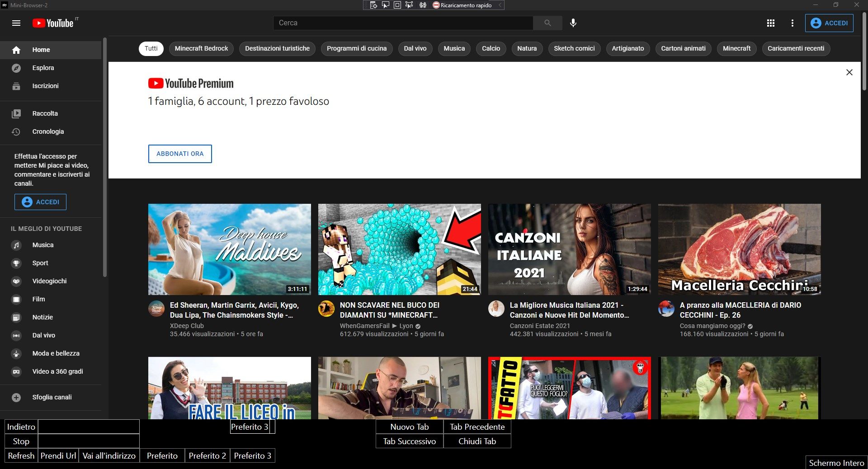The width and height of the screenshot is (868, 469).
Task: Click the Schermo Intero button
Action: tap(836, 463)
